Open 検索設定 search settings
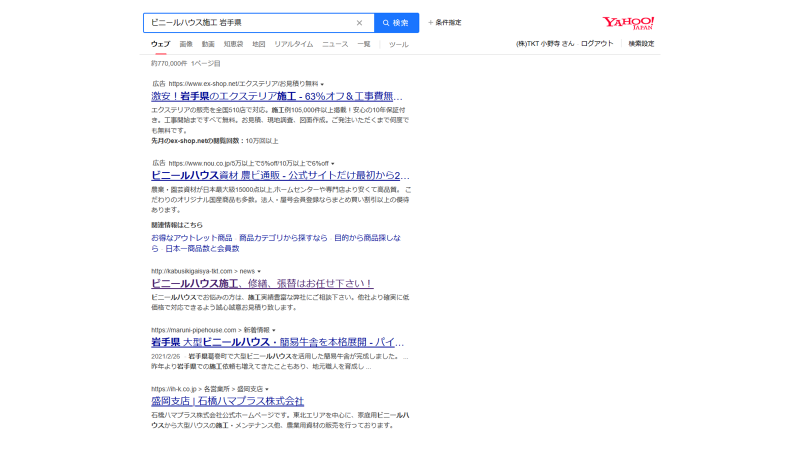The height and width of the screenshot is (450, 800). [641, 44]
